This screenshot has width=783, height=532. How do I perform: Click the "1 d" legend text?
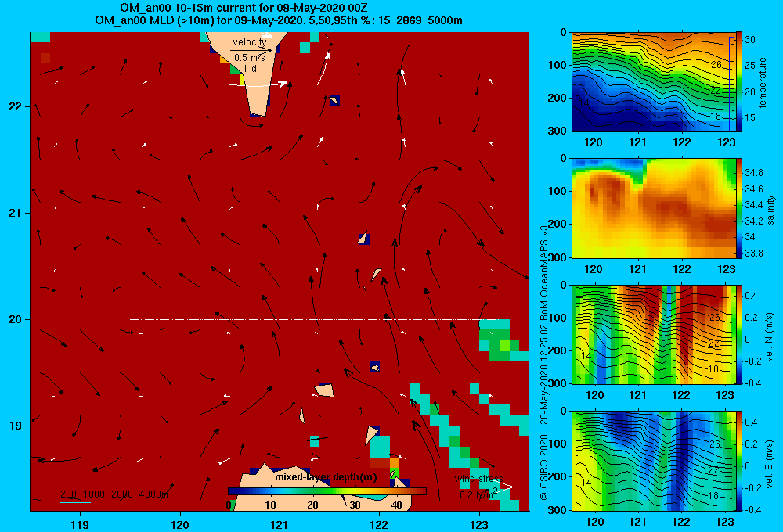(x=250, y=68)
